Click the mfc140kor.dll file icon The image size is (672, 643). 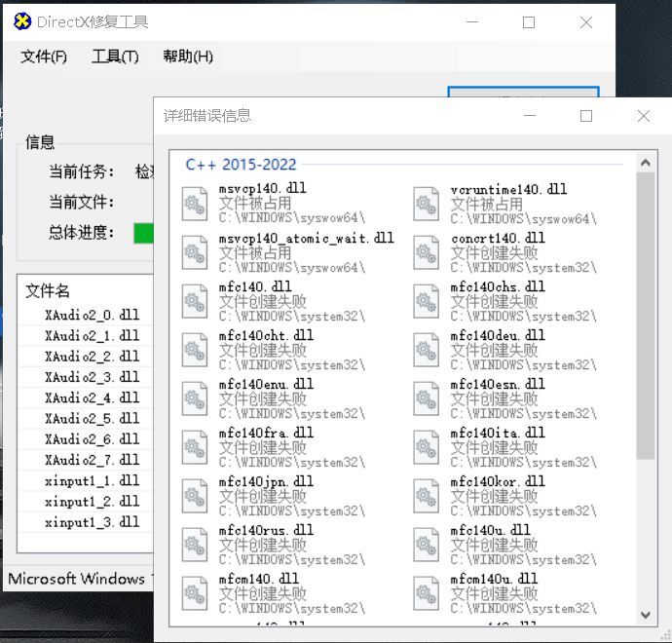coord(426,496)
